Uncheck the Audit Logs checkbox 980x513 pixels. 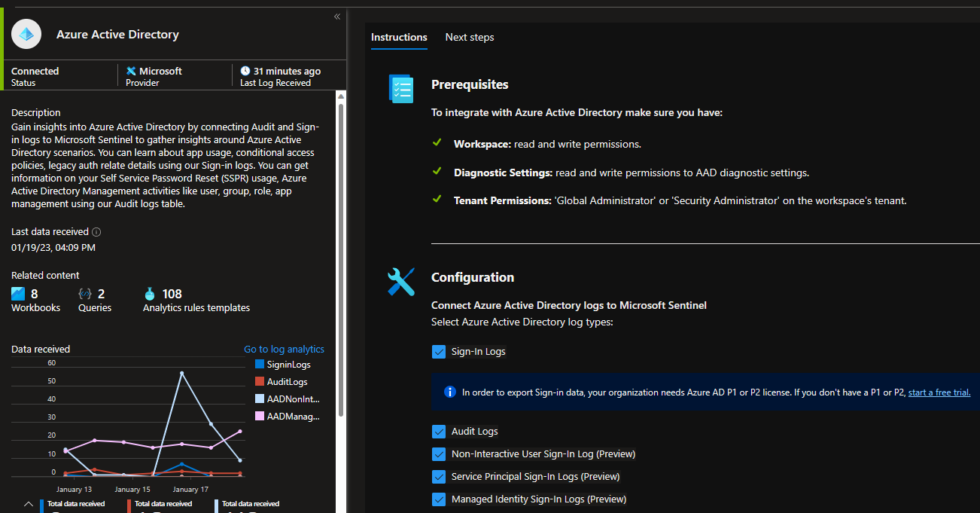pyautogui.click(x=439, y=432)
